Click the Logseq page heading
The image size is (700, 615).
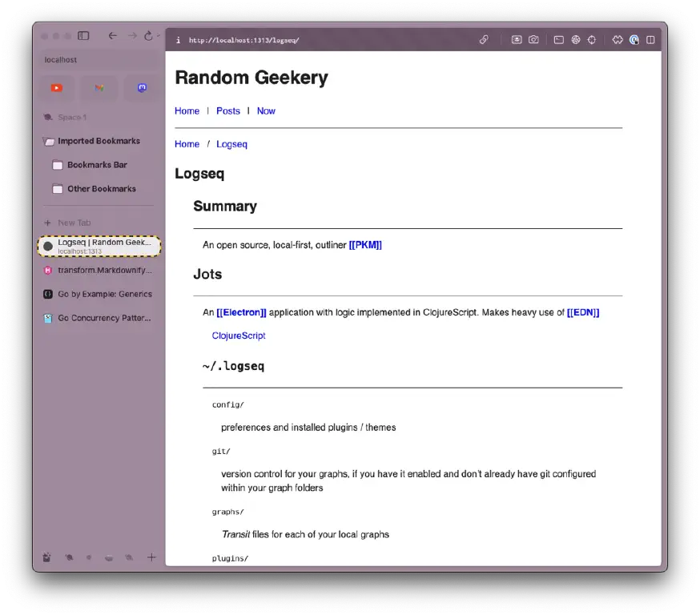click(199, 174)
